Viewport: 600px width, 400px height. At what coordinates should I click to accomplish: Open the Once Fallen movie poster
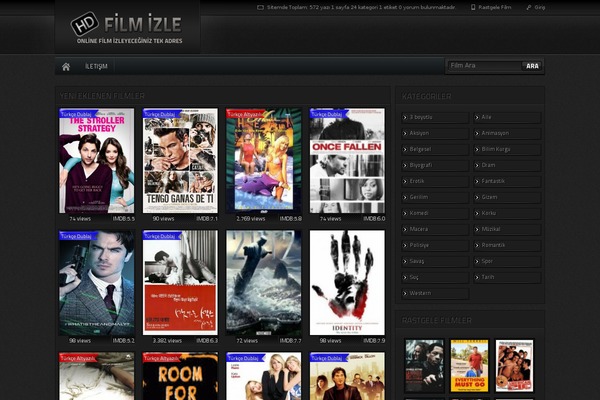[347, 161]
